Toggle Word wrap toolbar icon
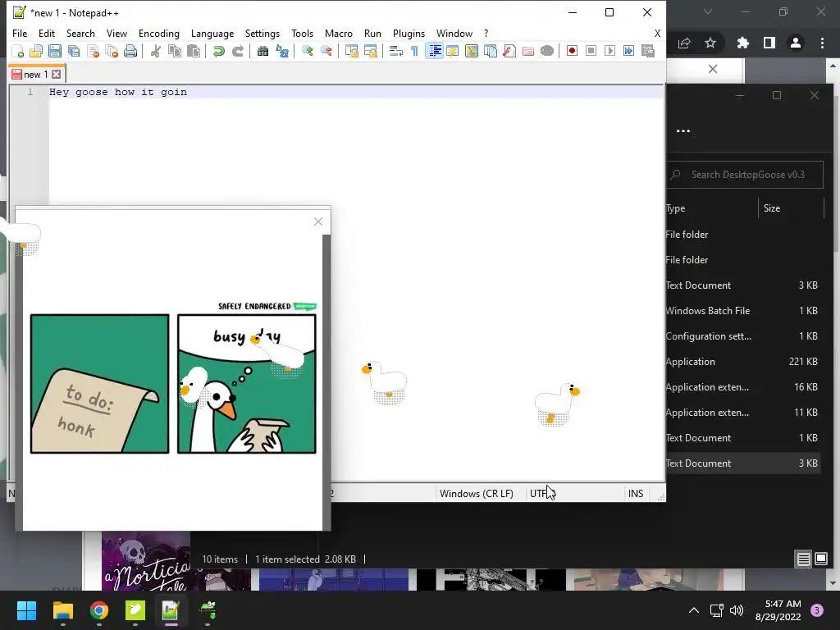This screenshot has height=630, width=840. (x=396, y=51)
